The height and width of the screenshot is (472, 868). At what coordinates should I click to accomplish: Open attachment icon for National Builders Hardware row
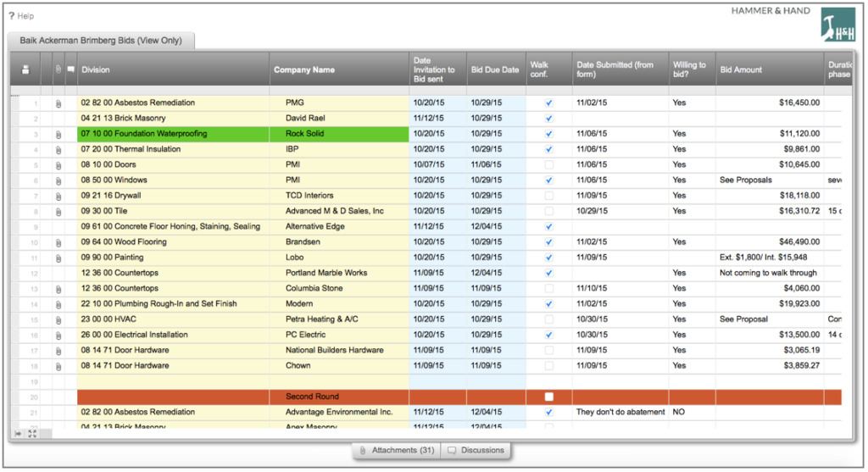point(58,351)
